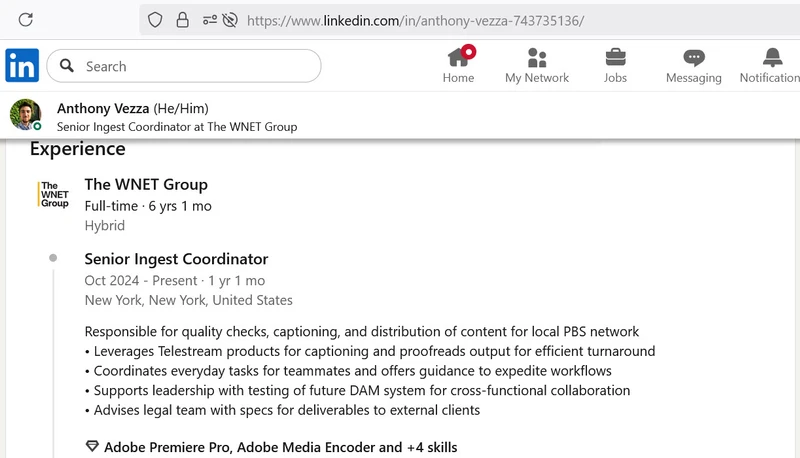Image resolution: width=800 pixels, height=458 pixels.
Task: Click the Anthony Vezza name in the sticky header
Action: [x=103, y=108]
